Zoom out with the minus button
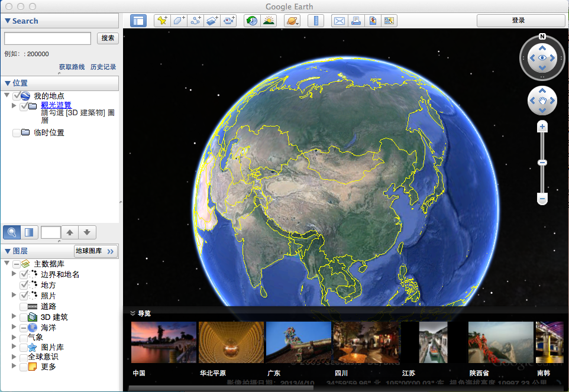This screenshot has height=392, width=569. 542,199
